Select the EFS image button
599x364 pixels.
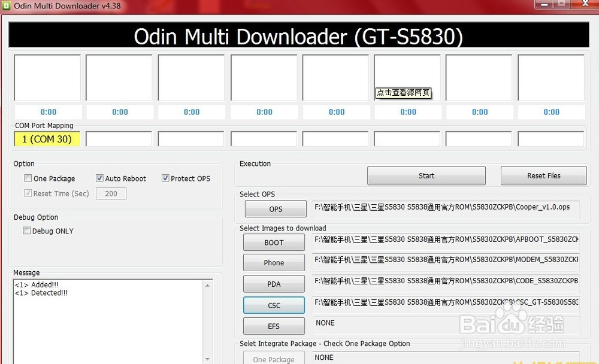pos(274,326)
